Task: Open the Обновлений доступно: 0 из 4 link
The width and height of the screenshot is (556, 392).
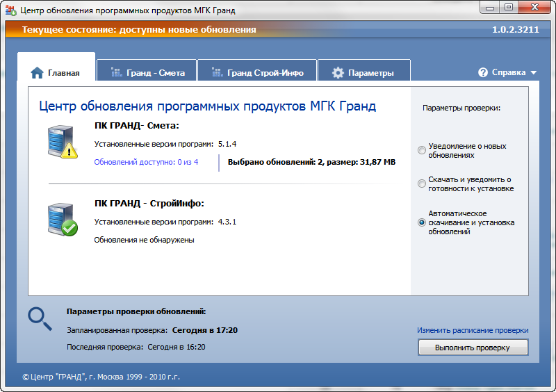Action: coord(146,162)
